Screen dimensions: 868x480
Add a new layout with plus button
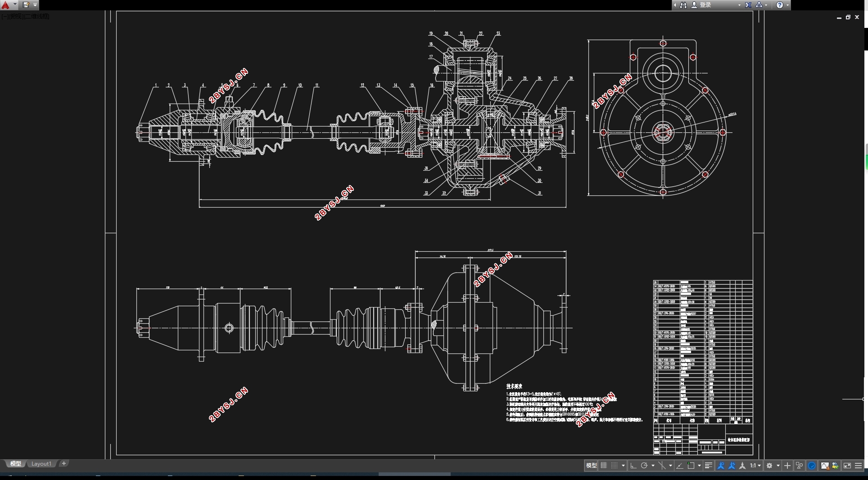click(64, 463)
